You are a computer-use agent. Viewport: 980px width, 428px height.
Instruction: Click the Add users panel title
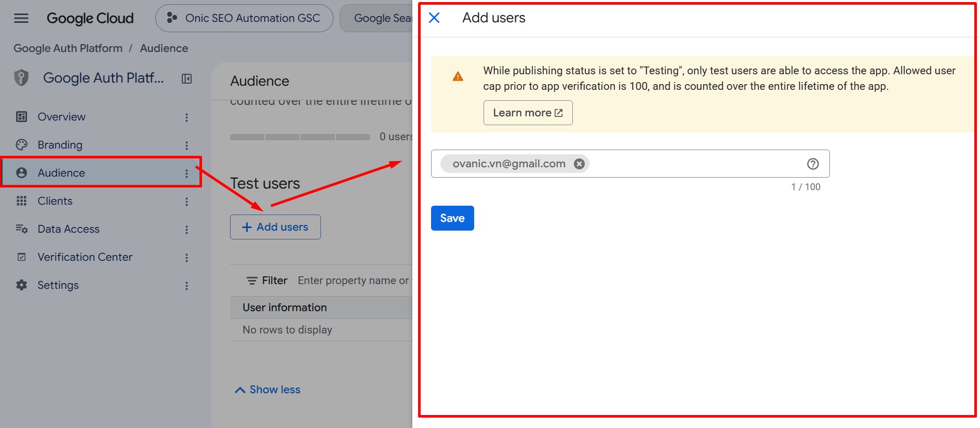pyautogui.click(x=494, y=18)
